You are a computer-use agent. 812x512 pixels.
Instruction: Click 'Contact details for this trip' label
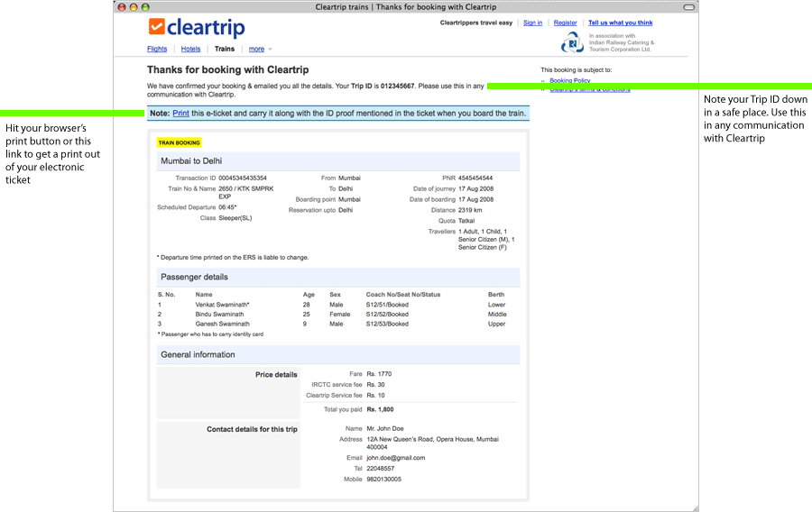coord(252,429)
